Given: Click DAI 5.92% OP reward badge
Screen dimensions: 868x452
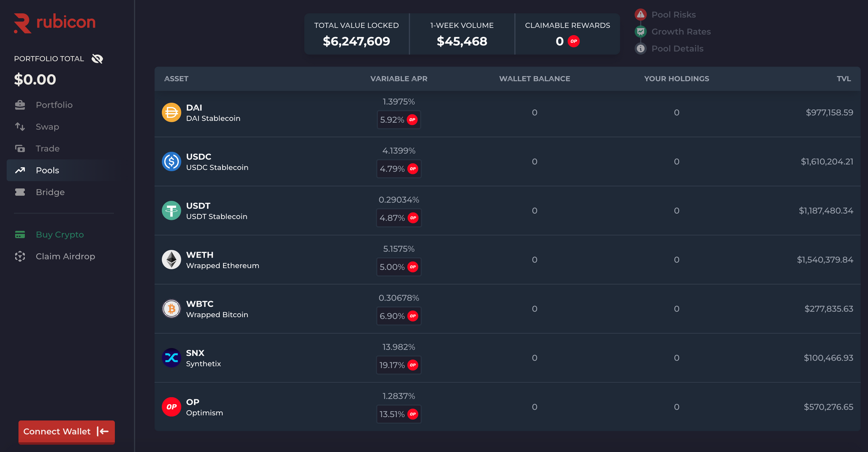Looking at the screenshot, I should 399,120.
